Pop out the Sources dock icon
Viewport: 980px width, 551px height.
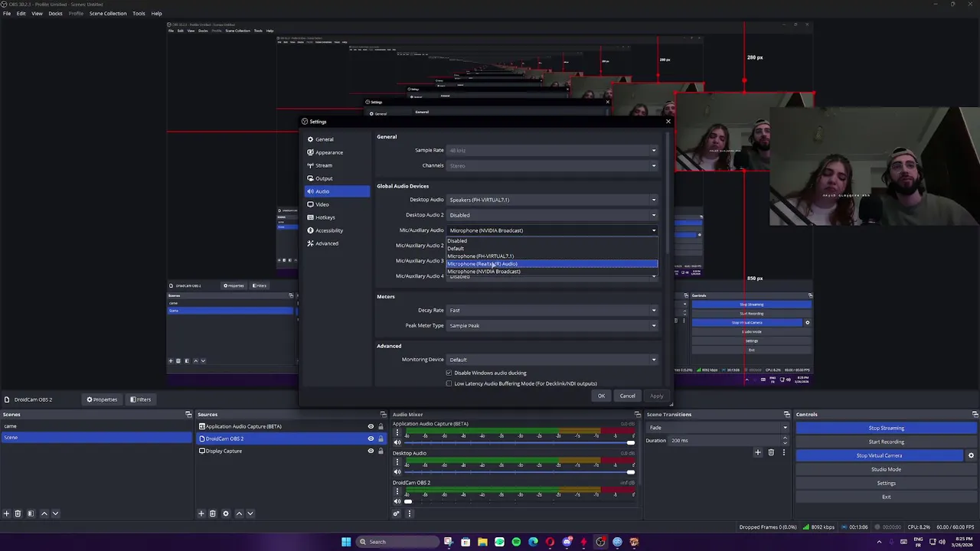click(384, 414)
